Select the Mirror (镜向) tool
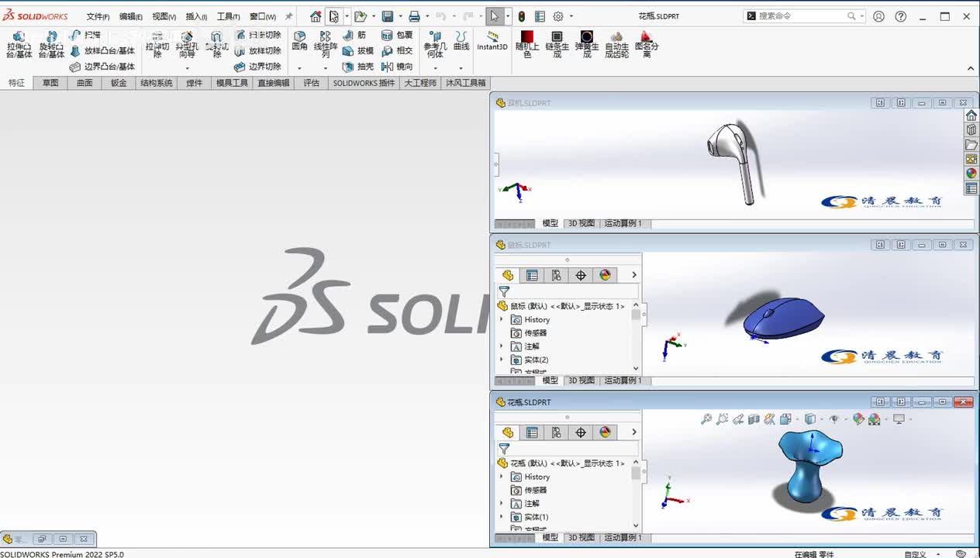Viewport: 980px width, 558px height. (x=397, y=67)
